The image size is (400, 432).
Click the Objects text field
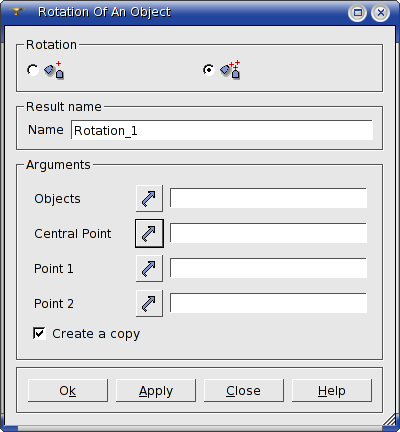pyautogui.click(x=268, y=198)
